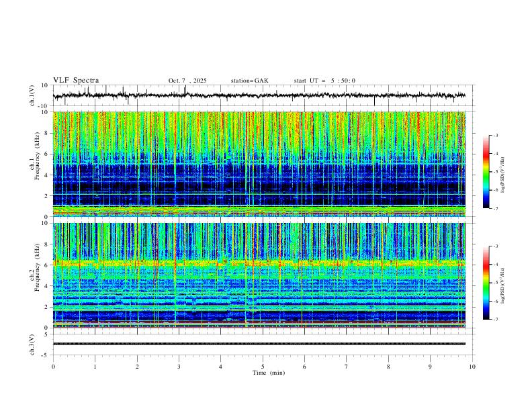Screen dimensions: 532x411
Task: Click the ch.2 spectrogram's lower PSD colorbar
Action: click(486, 283)
